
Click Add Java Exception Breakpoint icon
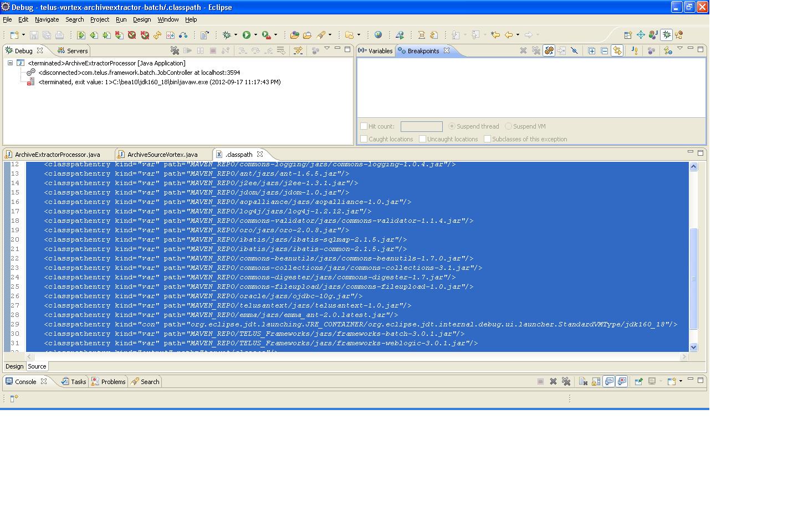(635, 50)
